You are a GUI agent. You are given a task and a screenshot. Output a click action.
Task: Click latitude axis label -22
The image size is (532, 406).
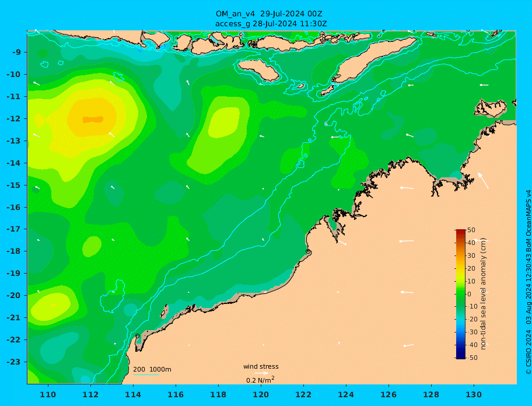pyautogui.click(x=14, y=340)
